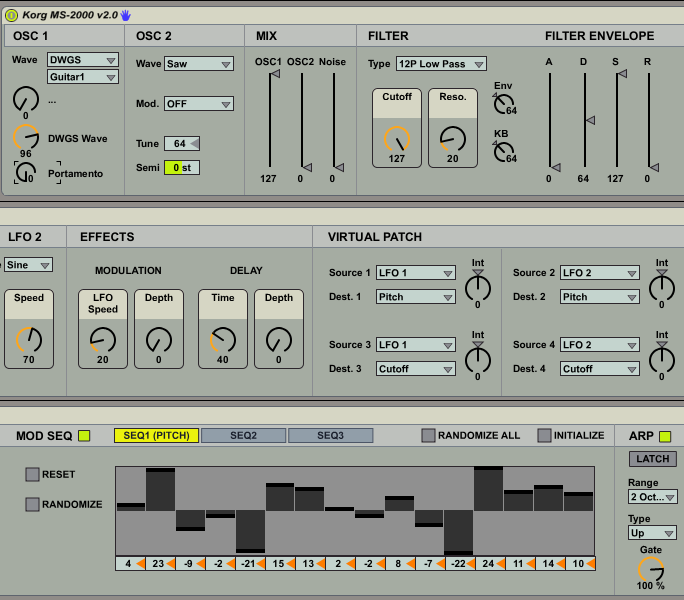Toggle the MOD SEQ enable switch
Viewport: 684px width, 600px height.
click(x=84, y=435)
